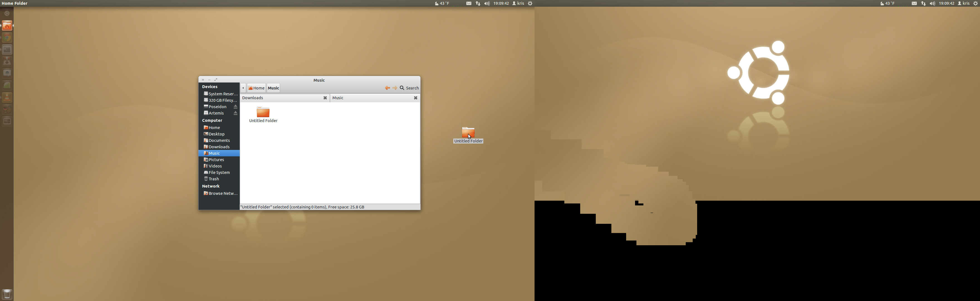The width and height of the screenshot is (980, 301).
Task: Click the Music window title bar text
Action: pos(319,80)
